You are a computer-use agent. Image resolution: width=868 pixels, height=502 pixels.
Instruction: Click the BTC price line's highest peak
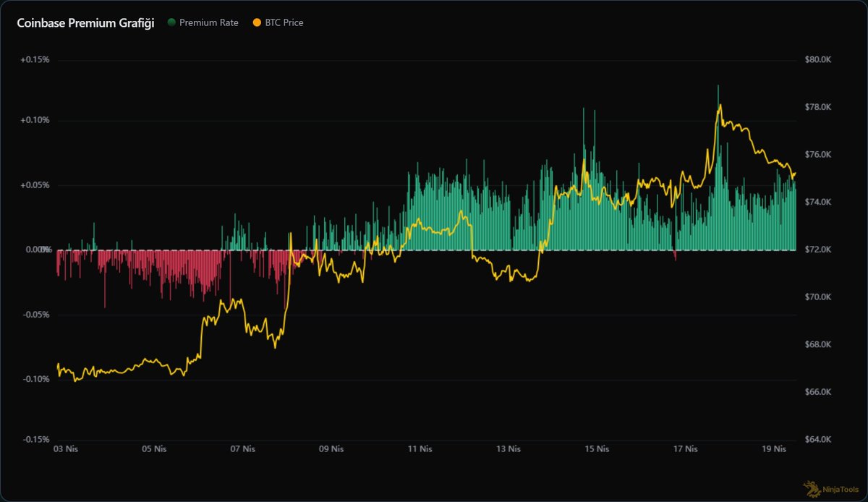(x=720, y=106)
